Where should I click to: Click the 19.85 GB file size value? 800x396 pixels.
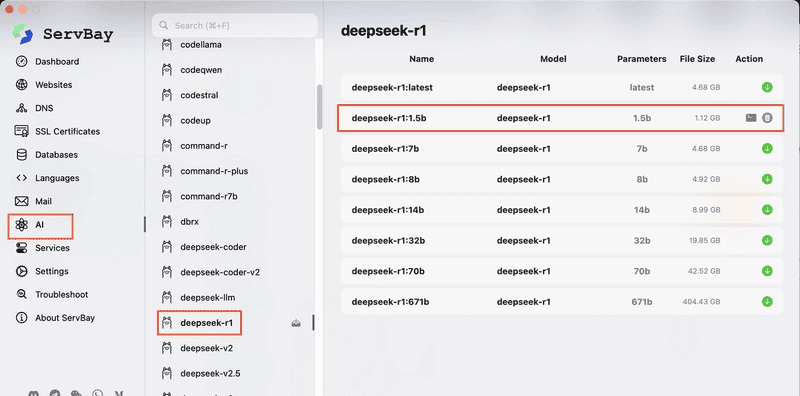[x=704, y=241]
